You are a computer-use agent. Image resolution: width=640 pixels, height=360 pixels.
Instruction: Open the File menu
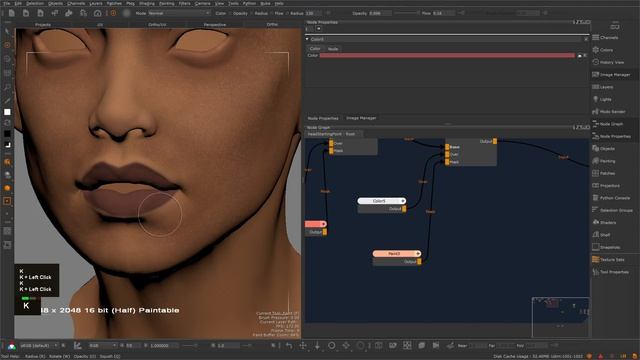[7, 3]
